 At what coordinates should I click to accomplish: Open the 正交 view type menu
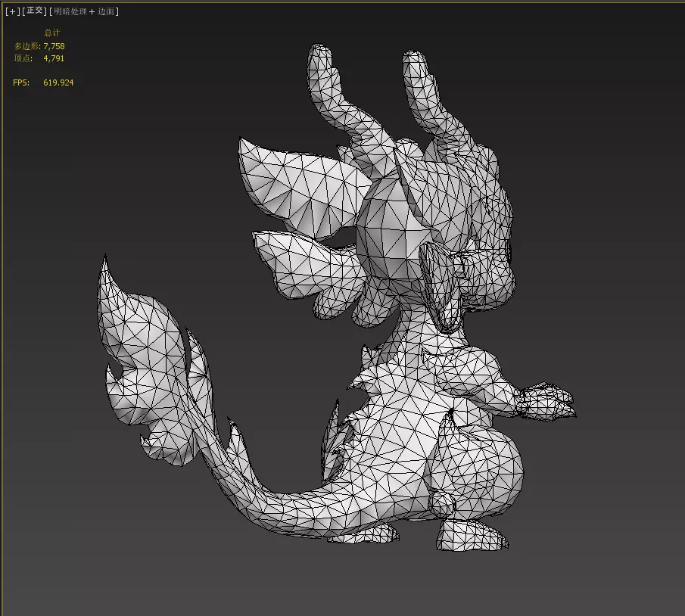[x=35, y=11]
